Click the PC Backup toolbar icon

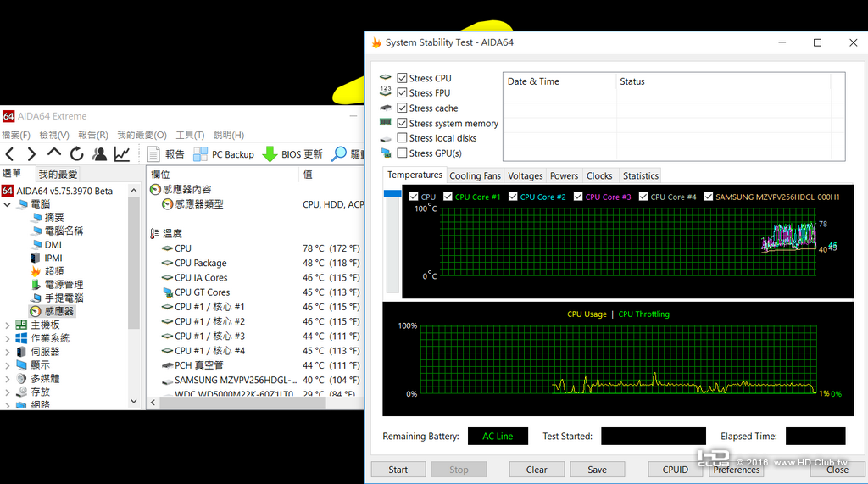click(x=200, y=154)
